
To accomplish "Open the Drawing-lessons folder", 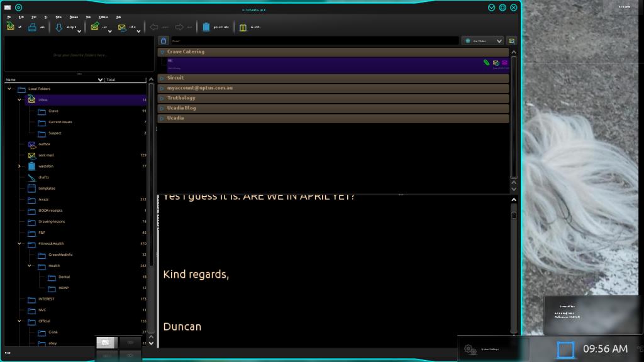I will point(52,221).
